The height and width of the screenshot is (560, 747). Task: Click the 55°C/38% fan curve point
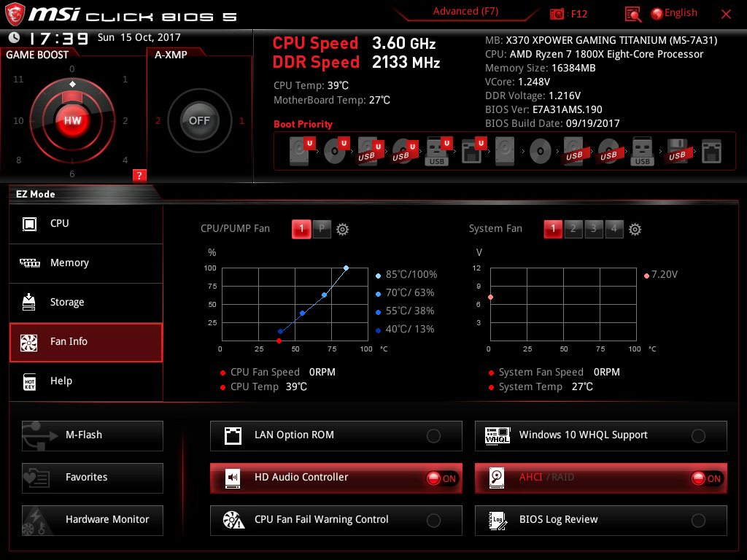coord(302,314)
